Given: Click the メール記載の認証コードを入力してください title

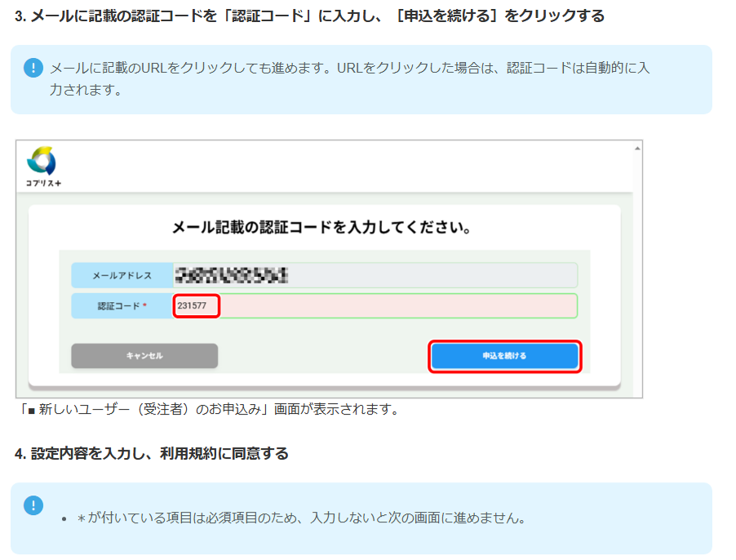Looking at the screenshot, I should 323,227.
